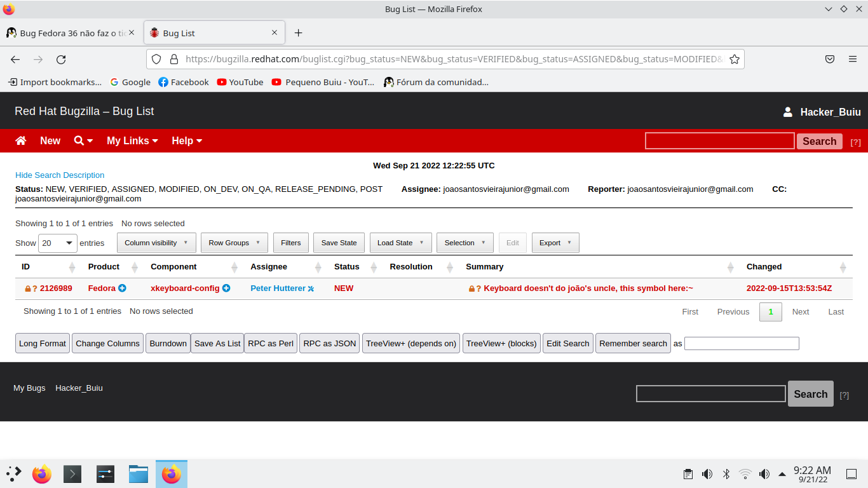Click the Bluetooth tray icon
The height and width of the screenshot is (488, 868).
pyautogui.click(x=726, y=473)
